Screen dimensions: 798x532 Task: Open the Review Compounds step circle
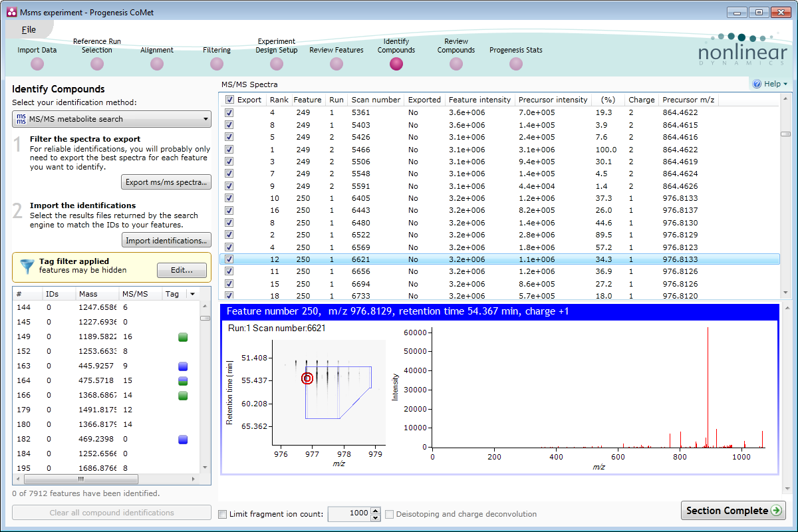(x=456, y=64)
